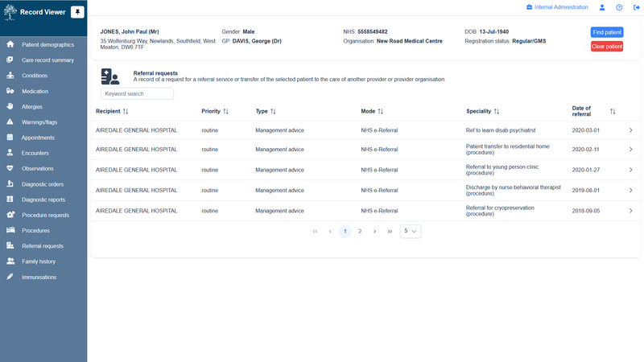Expand the 2018-09-05 referral row chevron
Image resolution: width=644 pixels, height=362 pixels.
click(x=630, y=211)
